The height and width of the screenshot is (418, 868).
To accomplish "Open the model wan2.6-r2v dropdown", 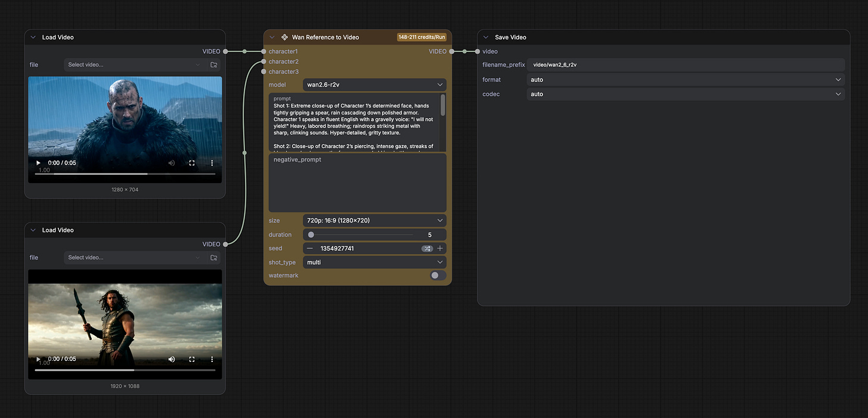I will point(374,85).
